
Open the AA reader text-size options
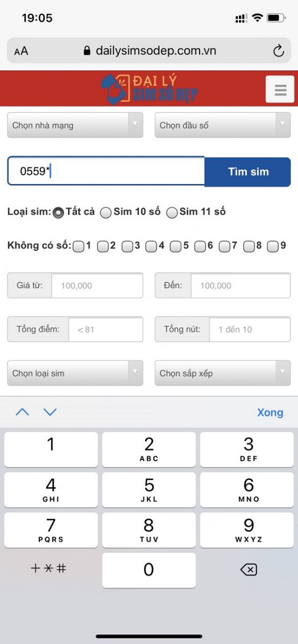[21, 51]
